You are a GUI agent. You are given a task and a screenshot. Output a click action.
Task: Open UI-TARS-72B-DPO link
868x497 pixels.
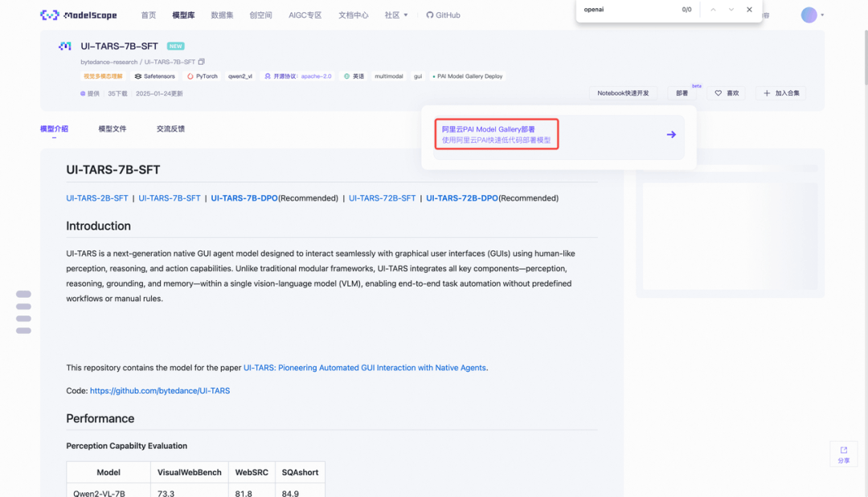461,198
